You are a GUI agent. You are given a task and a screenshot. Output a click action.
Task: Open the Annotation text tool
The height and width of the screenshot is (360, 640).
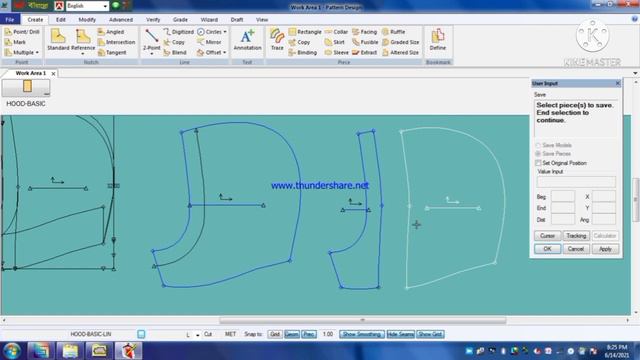[x=247, y=40]
